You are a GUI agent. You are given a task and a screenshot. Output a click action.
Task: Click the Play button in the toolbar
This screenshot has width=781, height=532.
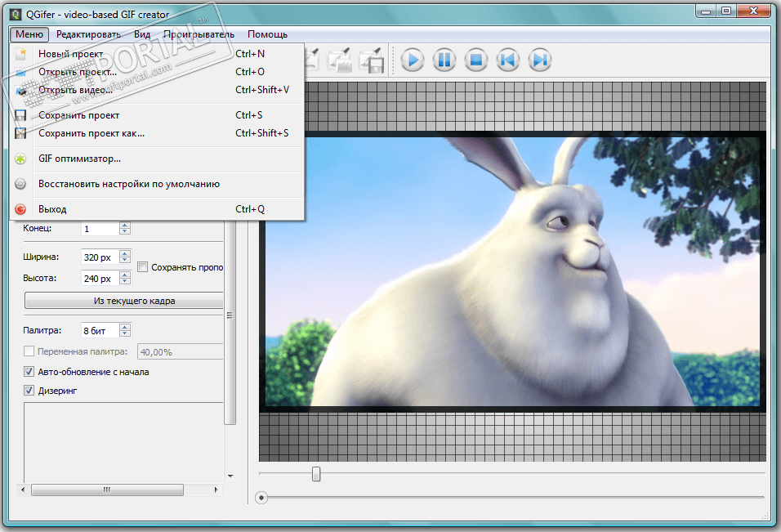click(413, 60)
